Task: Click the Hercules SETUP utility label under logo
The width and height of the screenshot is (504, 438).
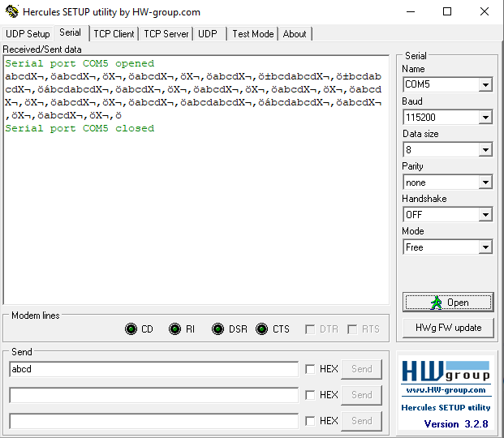Action: [446, 407]
